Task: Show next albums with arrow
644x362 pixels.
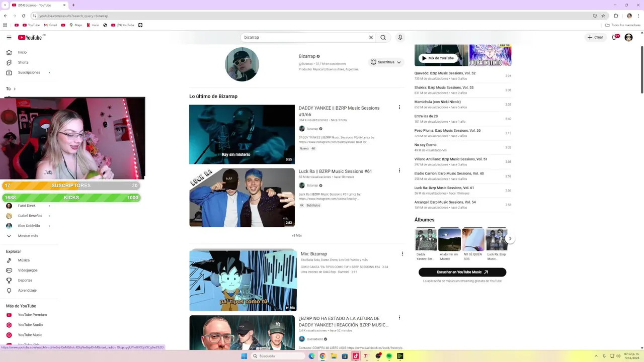Action: [x=510, y=239]
